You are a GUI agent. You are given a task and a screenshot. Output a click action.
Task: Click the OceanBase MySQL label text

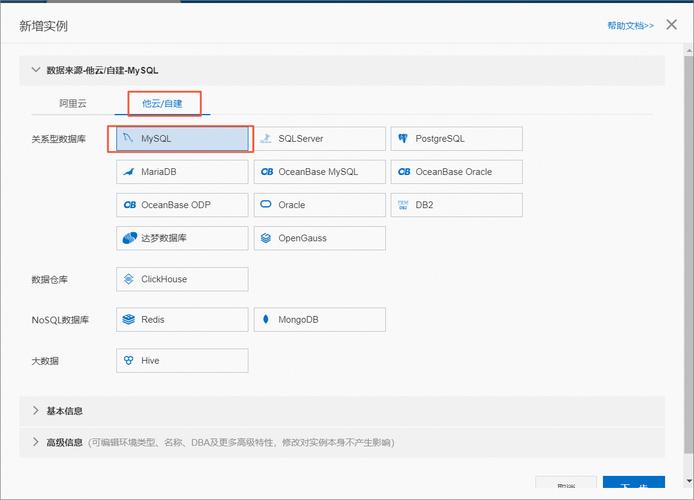coord(318,172)
